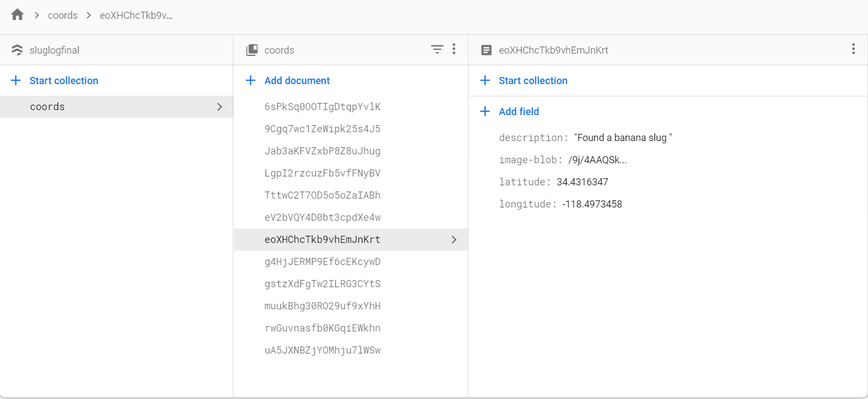Click the latitude field value
The image size is (868, 399).
tap(582, 182)
